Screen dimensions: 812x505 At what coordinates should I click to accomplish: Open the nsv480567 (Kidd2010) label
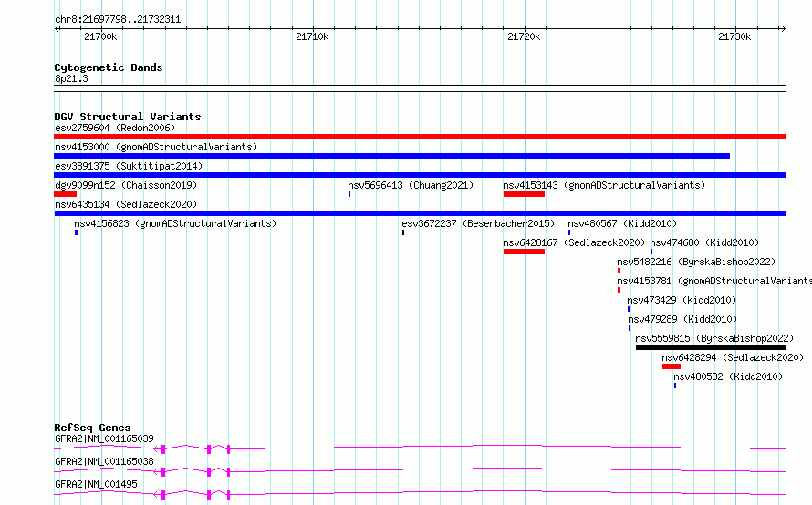[x=622, y=223]
